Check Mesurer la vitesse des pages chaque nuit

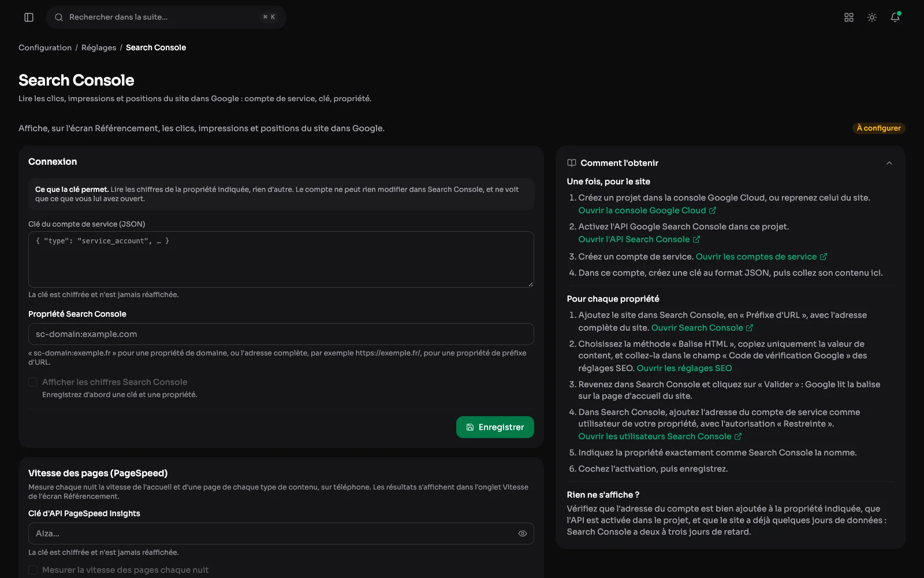point(33,570)
